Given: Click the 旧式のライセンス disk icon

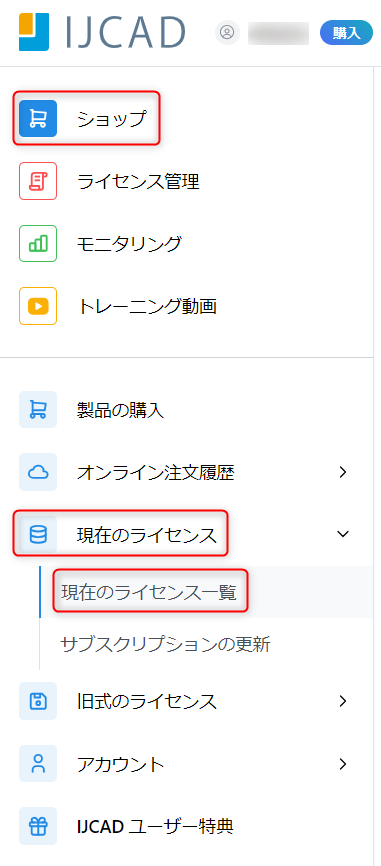Looking at the screenshot, I should coord(38,701).
